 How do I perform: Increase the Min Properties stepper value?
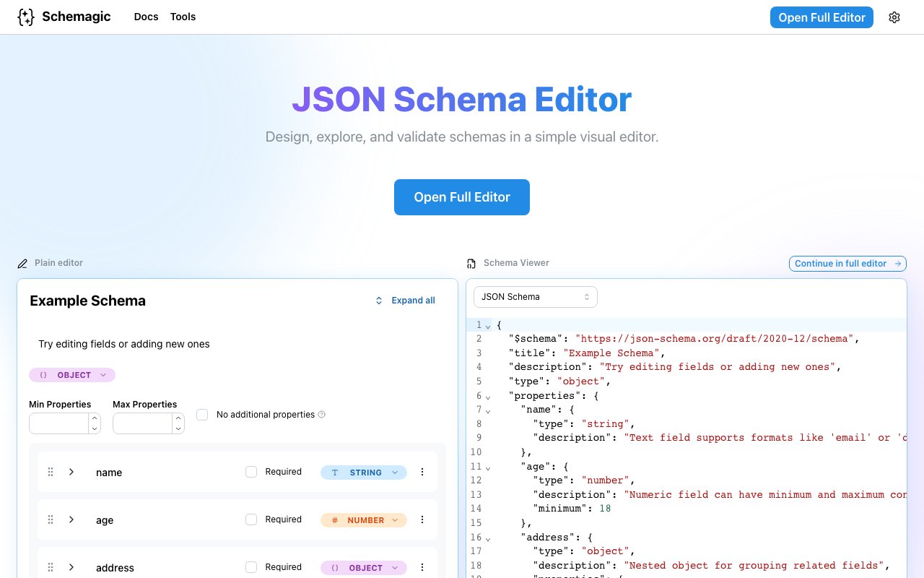[x=95, y=418]
